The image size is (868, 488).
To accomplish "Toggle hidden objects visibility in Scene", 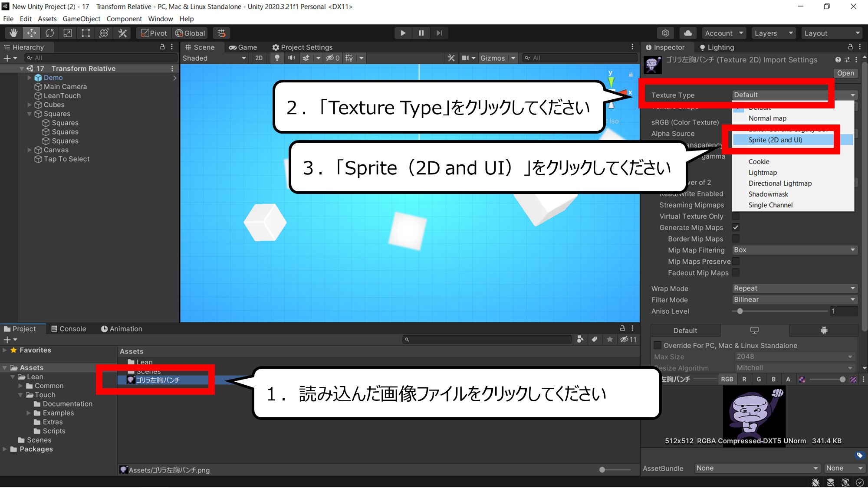I will pos(333,58).
